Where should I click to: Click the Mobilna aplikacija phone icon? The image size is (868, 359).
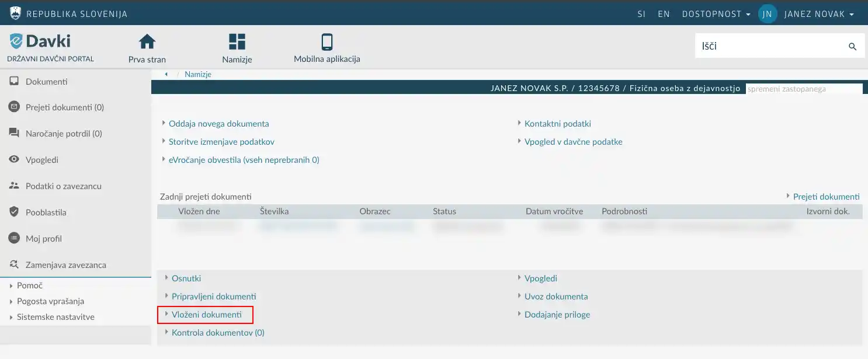(327, 42)
